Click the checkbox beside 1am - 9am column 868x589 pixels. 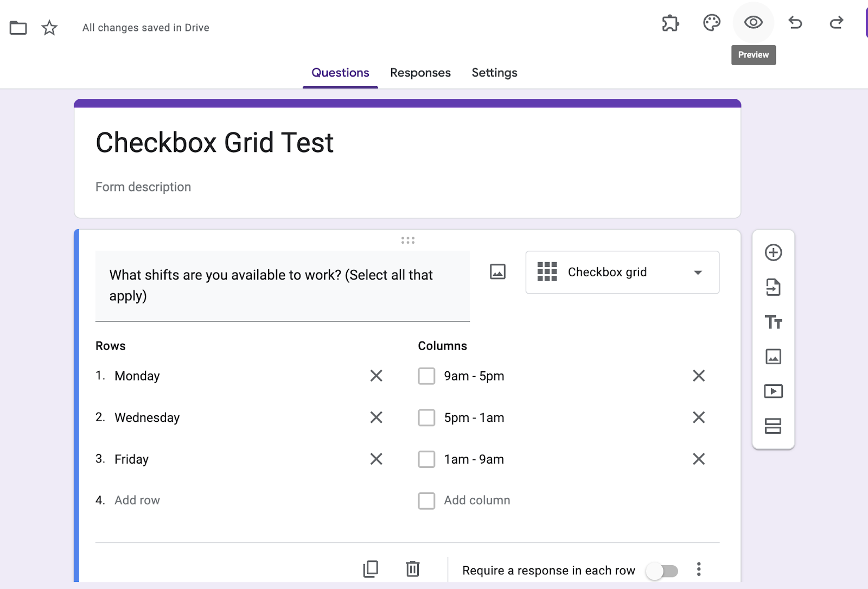click(426, 459)
